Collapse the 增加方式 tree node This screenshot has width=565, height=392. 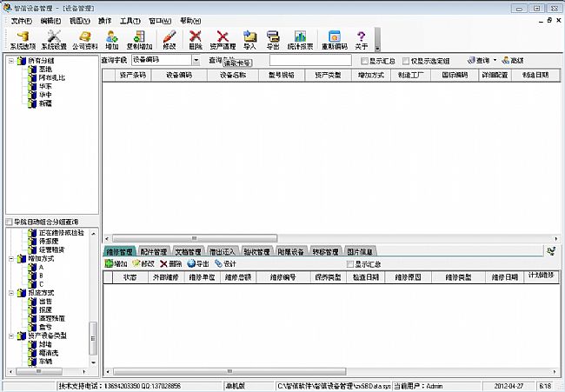click(x=10, y=259)
